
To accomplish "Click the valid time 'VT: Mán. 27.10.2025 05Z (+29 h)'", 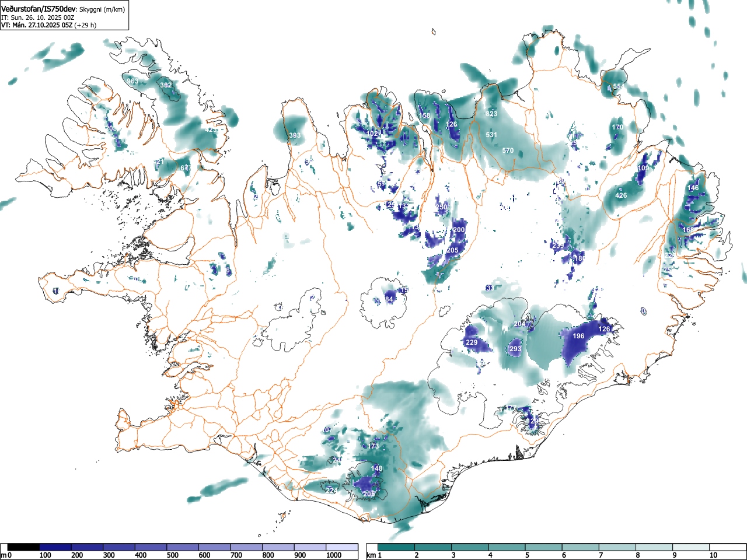I will pos(48,25).
